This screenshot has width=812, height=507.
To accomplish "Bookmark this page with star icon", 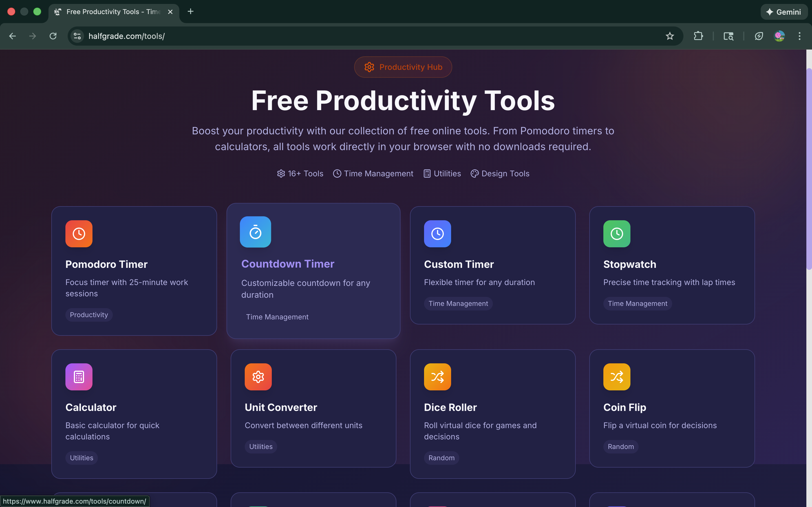I will [x=670, y=36].
